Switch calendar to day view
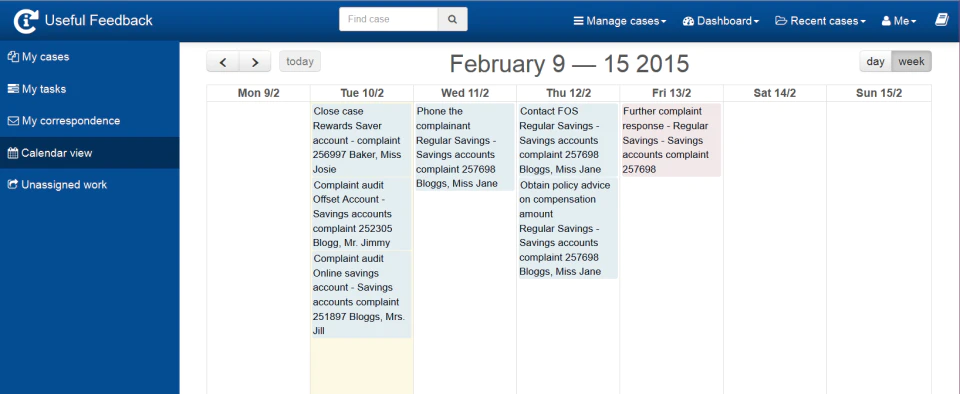The image size is (960, 394). pos(876,62)
